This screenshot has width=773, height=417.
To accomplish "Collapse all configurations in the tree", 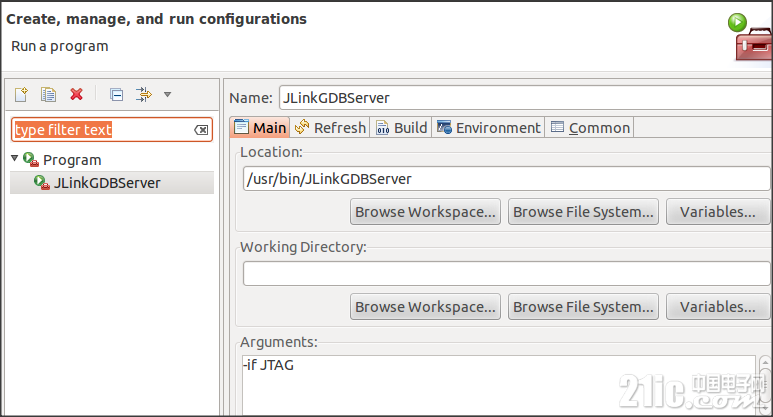I will pos(116,94).
